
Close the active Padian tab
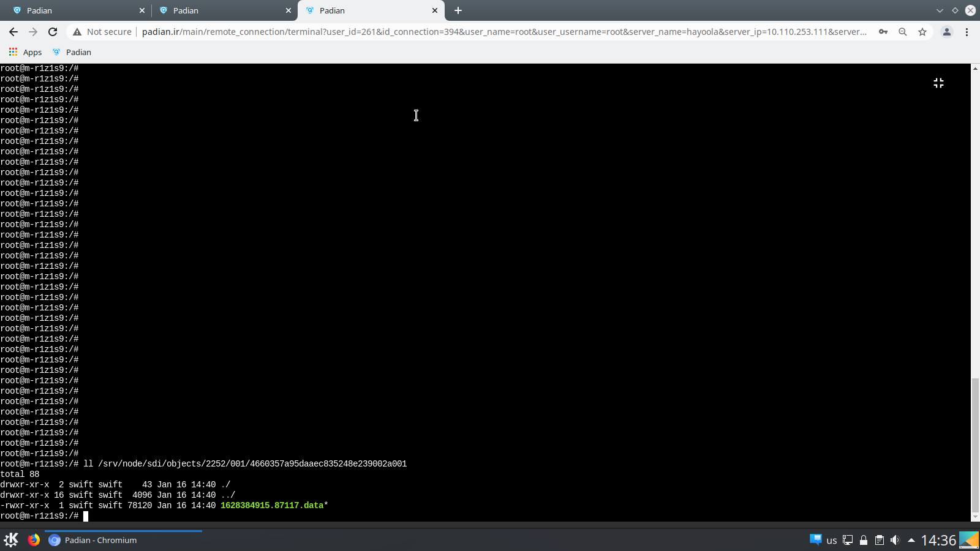pos(435,10)
